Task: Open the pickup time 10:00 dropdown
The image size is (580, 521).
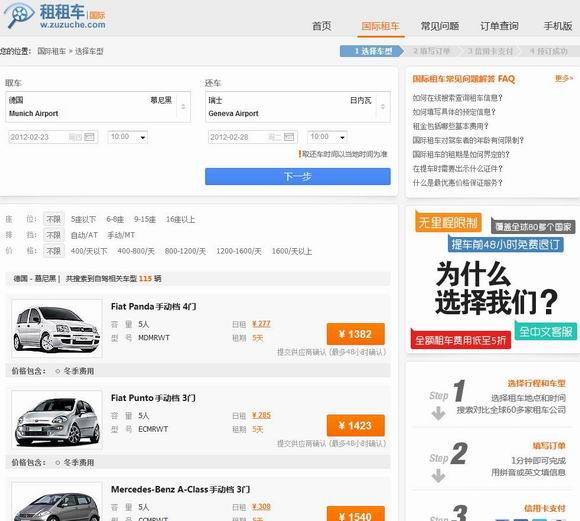Action: (127, 137)
